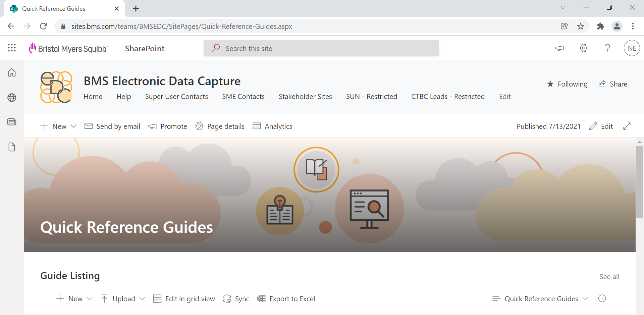The image size is (644, 315).
Task: View site security lock icon
Action: [x=63, y=26]
